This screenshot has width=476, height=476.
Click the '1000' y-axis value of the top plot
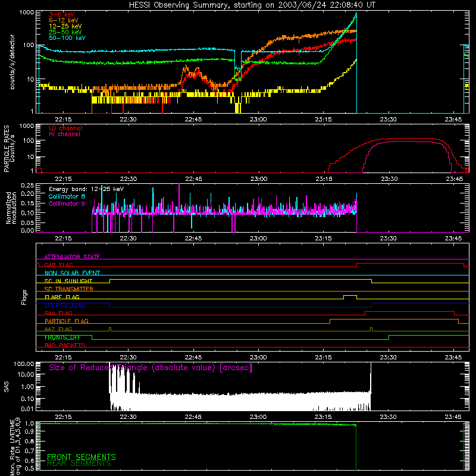(x=27, y=12)
